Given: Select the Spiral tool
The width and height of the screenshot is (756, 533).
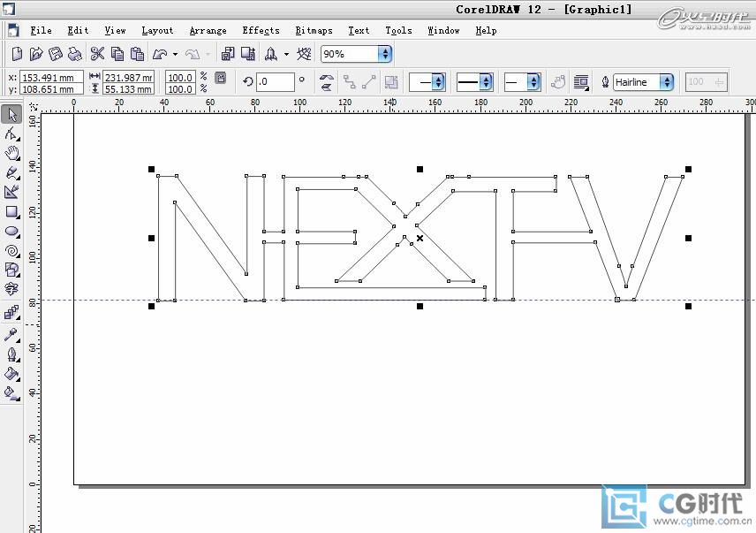Looking at the screenshot, I should tap(11, 251).
